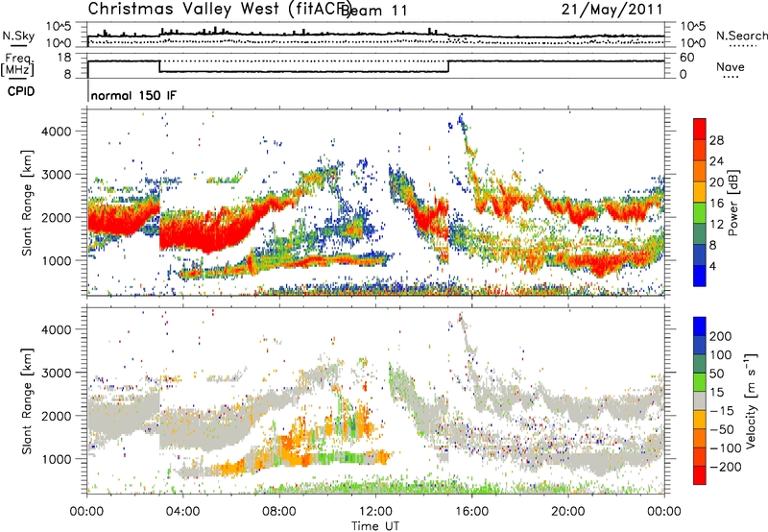The height and width of the screenshot is (532, 768).
Task: Click the 4000 tick in power panel
Action: click(57, 132)
